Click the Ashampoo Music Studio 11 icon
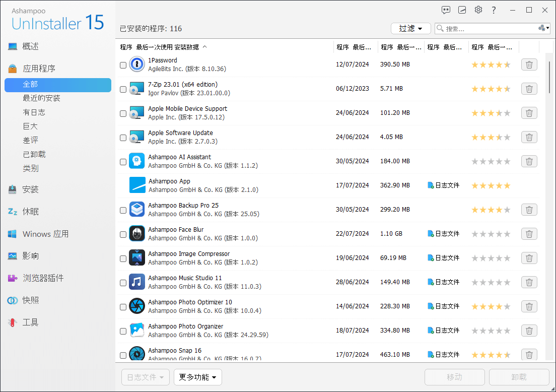Viewport: 556px width, 392px height. [x=137, y=282]
